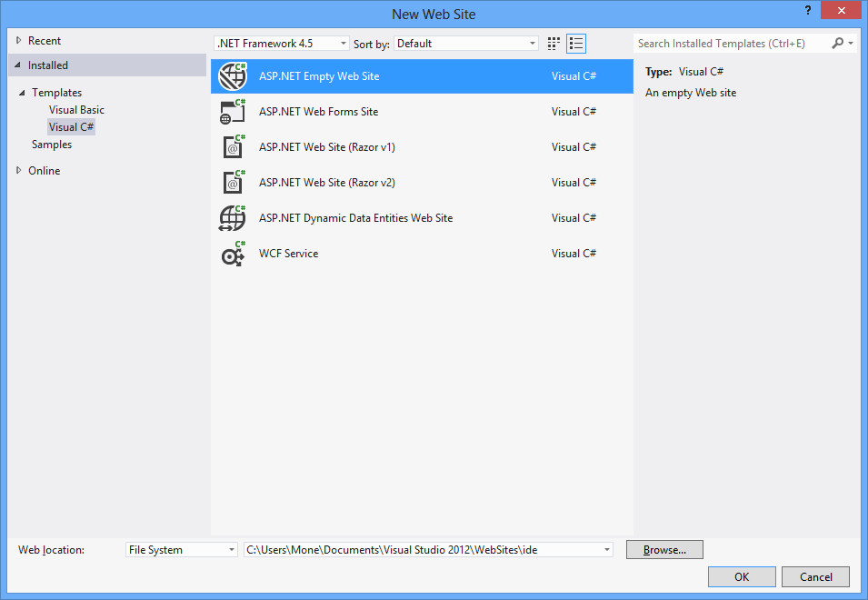The width and height of the screenshot is (868, 600).
Task: Collapse the Installed node
Action: tap(17, 65)
